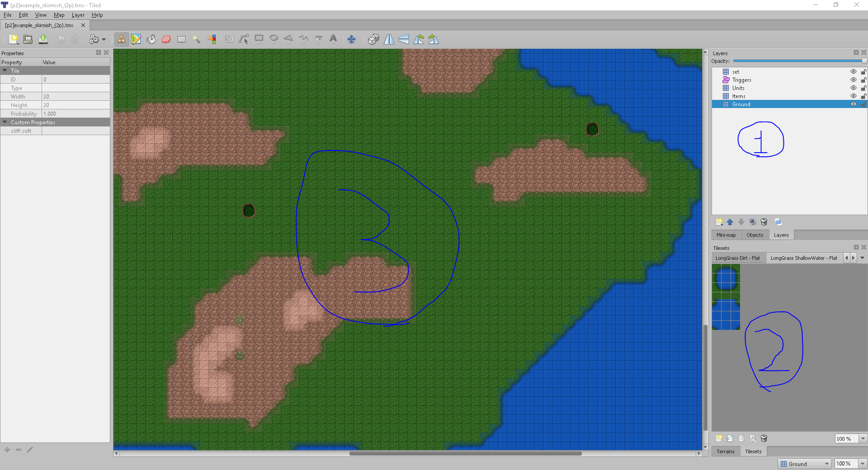The width and height of the screenshot is (868, 470).
Task: Open the Map menu
Action: point(59,15)
